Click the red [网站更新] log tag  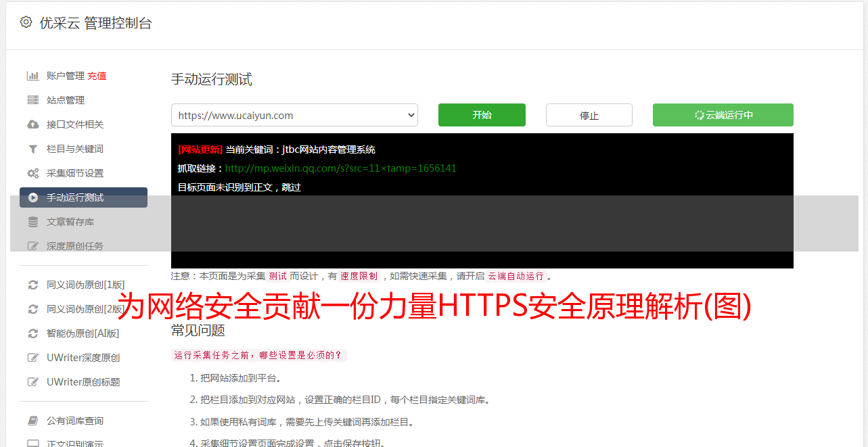pyautogui.click(x=200, y=149)
